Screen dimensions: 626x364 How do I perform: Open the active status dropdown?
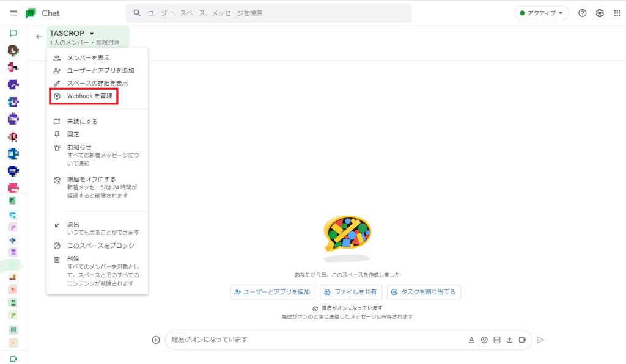[x=542, y=13]
